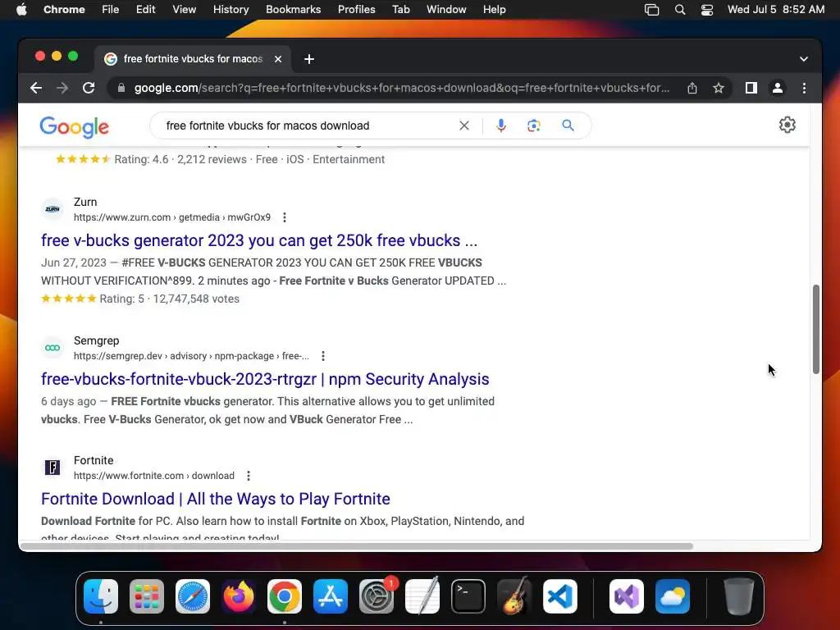Open Finder from the Dock
840x630 pixels.
pos(101,596)
